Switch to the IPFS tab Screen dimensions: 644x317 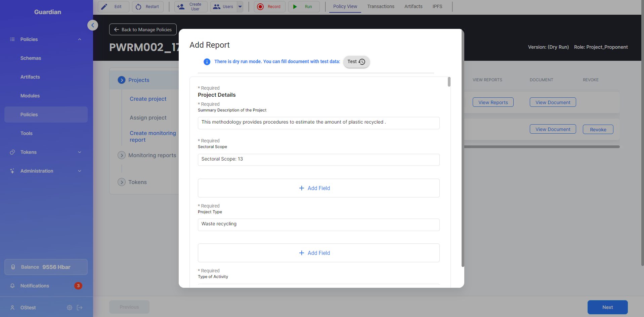point(437,6)
